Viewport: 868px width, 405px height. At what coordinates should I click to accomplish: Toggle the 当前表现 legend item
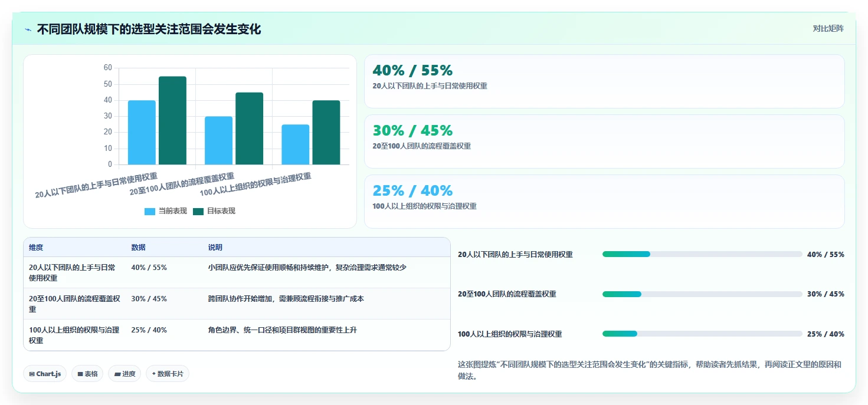(166, 211)
